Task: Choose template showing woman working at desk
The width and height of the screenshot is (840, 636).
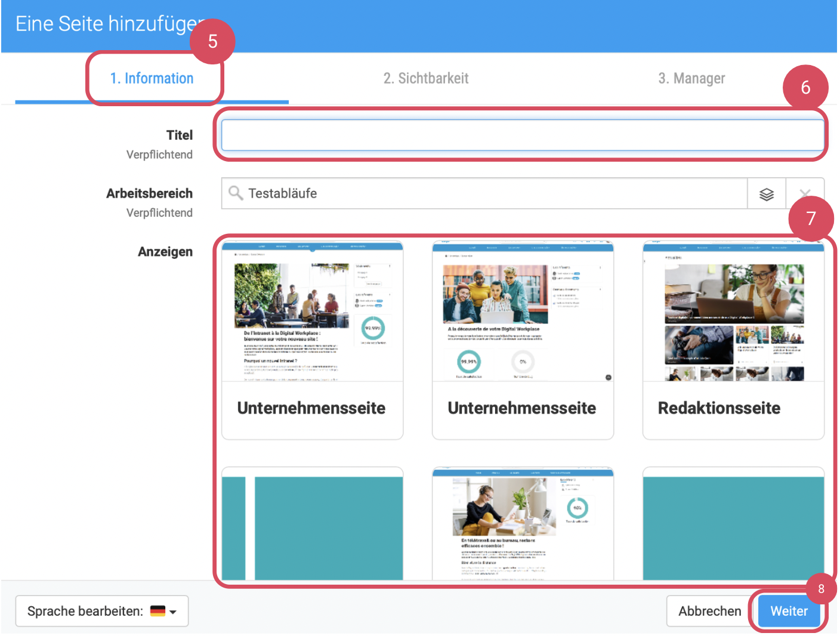Action: point(523,525)
